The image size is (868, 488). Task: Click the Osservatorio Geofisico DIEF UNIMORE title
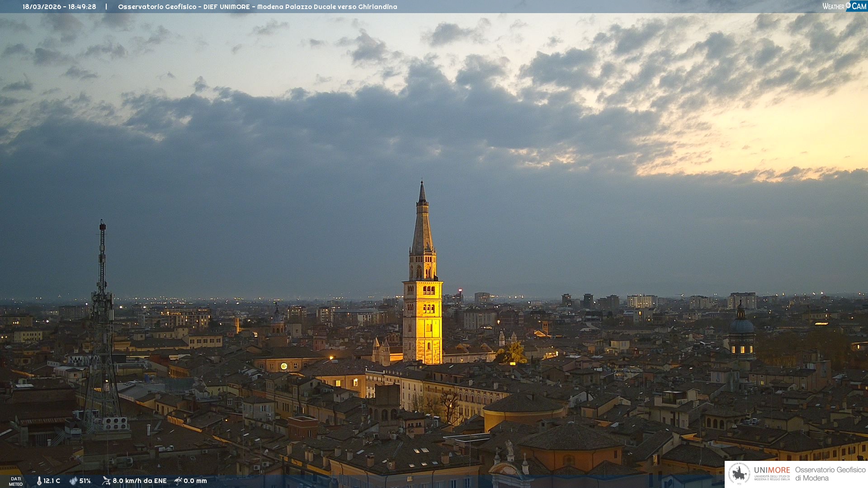[x=257, y=7]
